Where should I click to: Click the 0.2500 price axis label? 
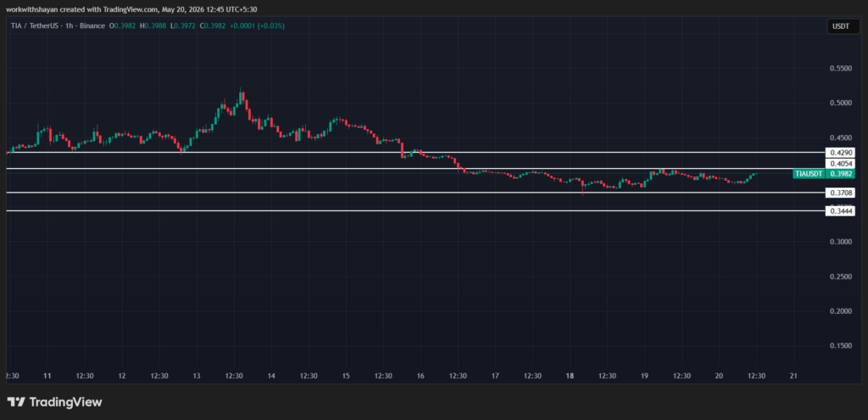(x=840, y=277)
